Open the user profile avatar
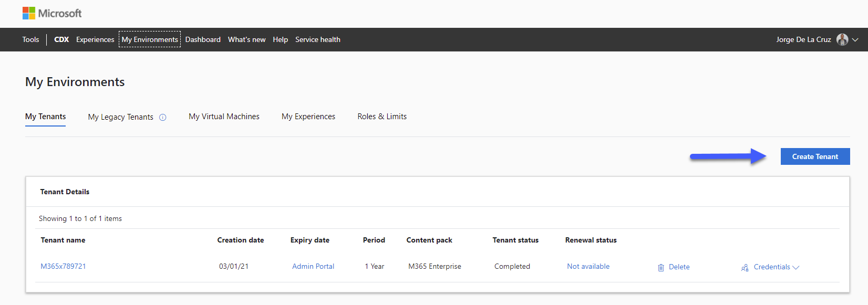 pyautogui.click(x=842, y=39)
